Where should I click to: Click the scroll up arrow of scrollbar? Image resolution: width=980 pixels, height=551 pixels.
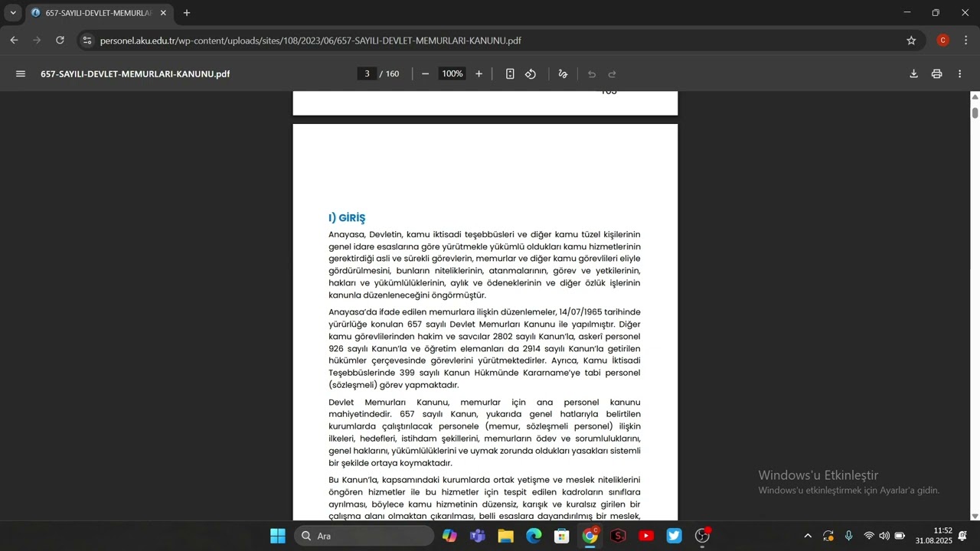pyautogui.click(x=975, y=96)
